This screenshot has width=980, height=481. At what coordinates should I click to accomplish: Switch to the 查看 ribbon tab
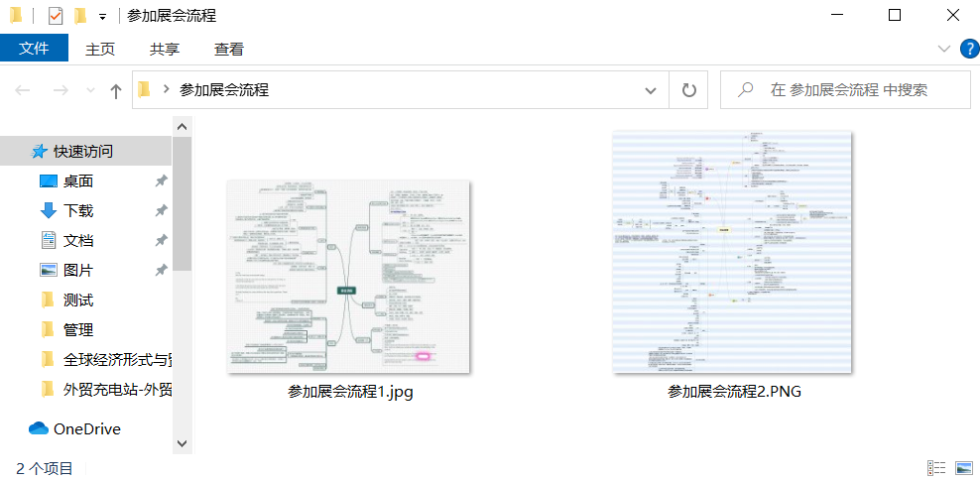pyautogui.click(x=229, y=50)
